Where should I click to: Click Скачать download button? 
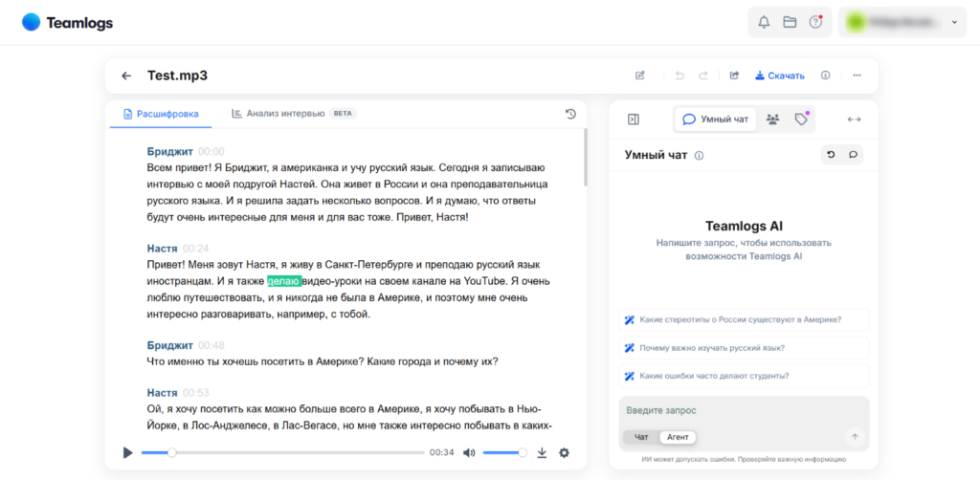pos(779,76)
